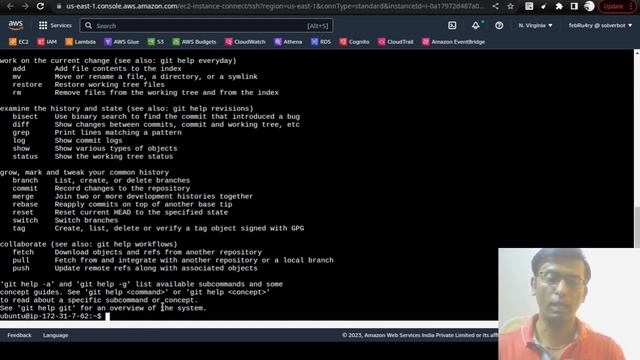Image resolution: width=640 pixels, height=360 pixels.
Task: Click the 'switch' command line
Action: [65, 220]
